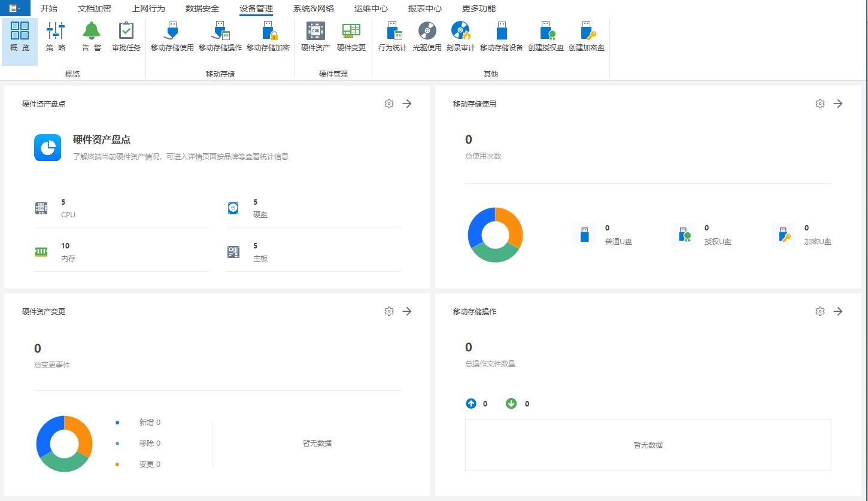This screenshot has height=501, width=868.
Task: Switch to the 上网行为 tab
Action: [x=148, y=8]
